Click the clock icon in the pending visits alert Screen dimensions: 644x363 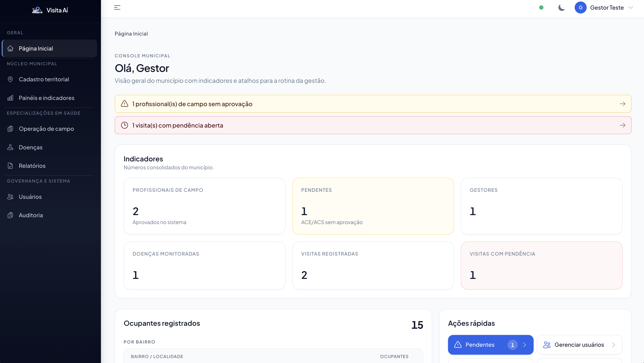click(x=125, y=125)
